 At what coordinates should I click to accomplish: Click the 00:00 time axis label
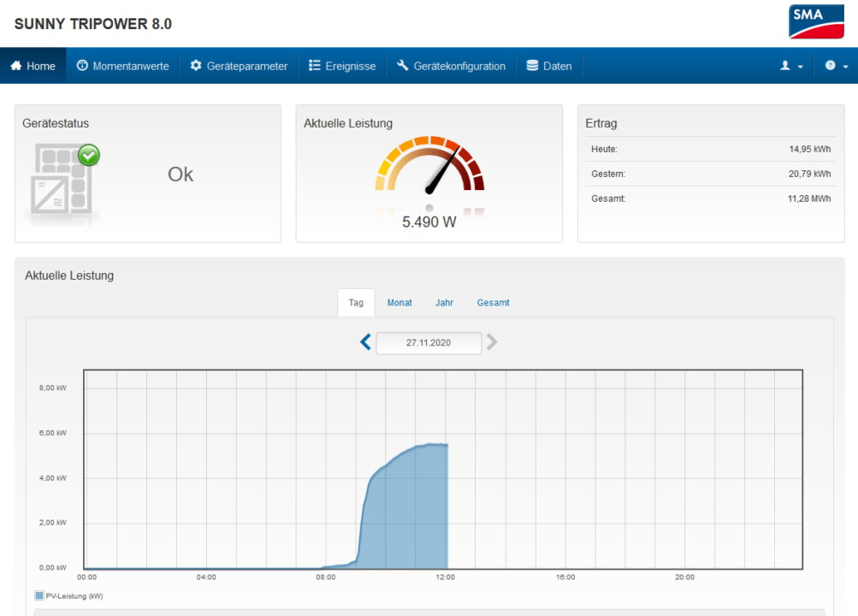click(86, 577)
